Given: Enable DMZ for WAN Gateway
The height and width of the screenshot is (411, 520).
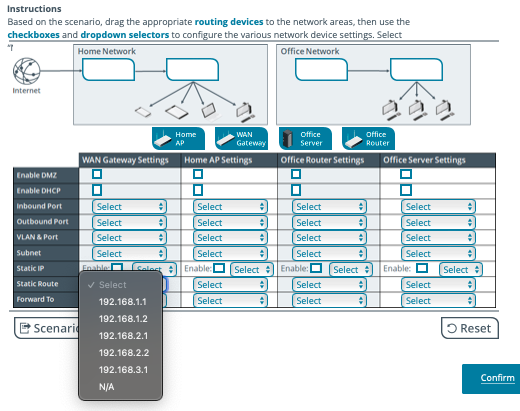Looking at the screenshot, I should point(97,174).
